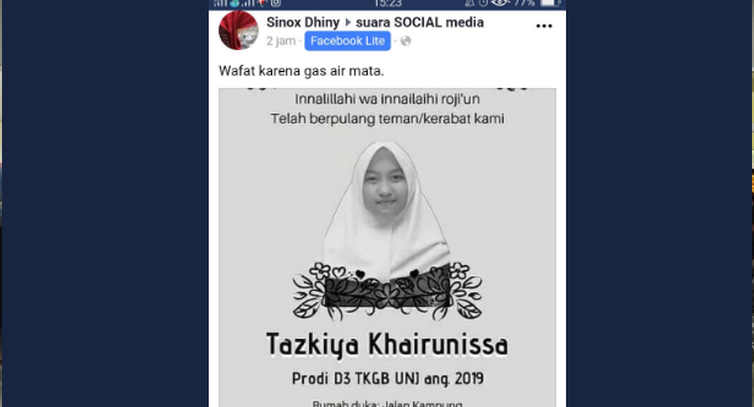The height and width of the screenshot is (407, 754).
Task: Open the suara SOCIAL media group link
Action: pyautogui.click(x=420, y=22)
